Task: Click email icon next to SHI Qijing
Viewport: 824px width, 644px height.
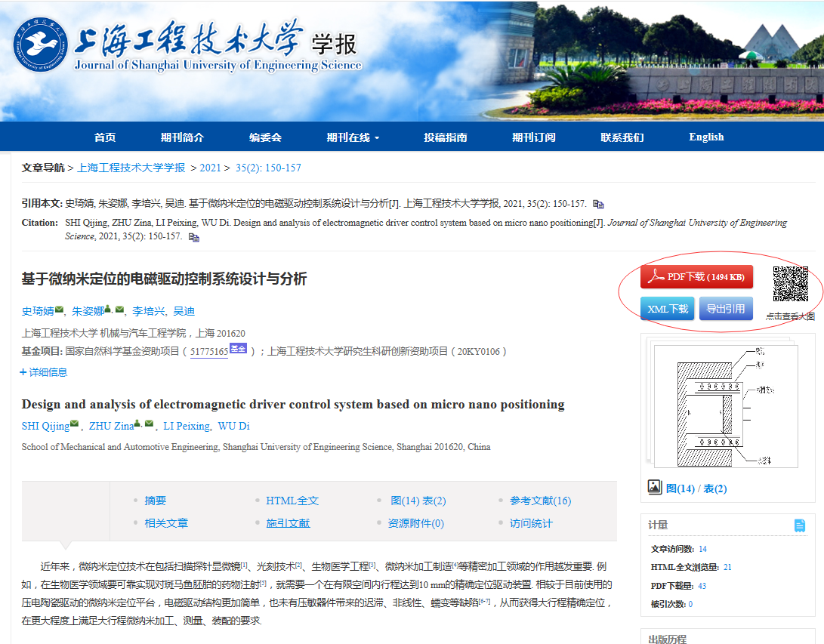Action: click(x=74, y=425)
